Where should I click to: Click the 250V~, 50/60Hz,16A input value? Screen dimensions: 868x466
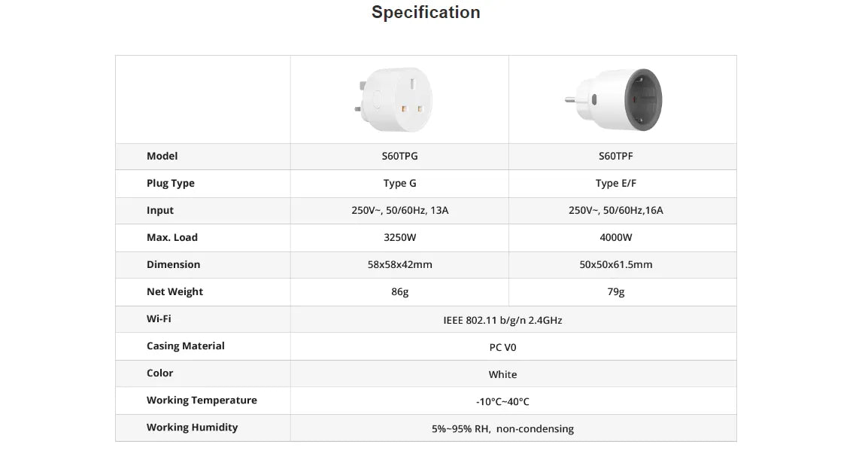click(x=616, y=211)
